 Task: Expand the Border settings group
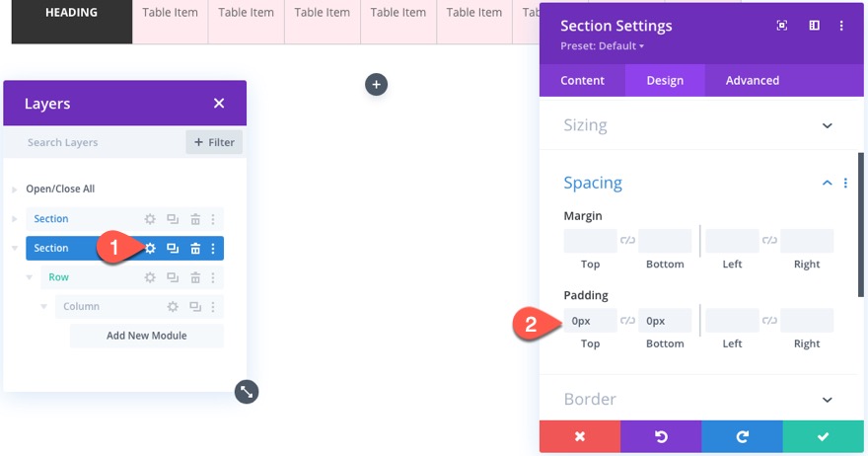click(x=827, y=399)
